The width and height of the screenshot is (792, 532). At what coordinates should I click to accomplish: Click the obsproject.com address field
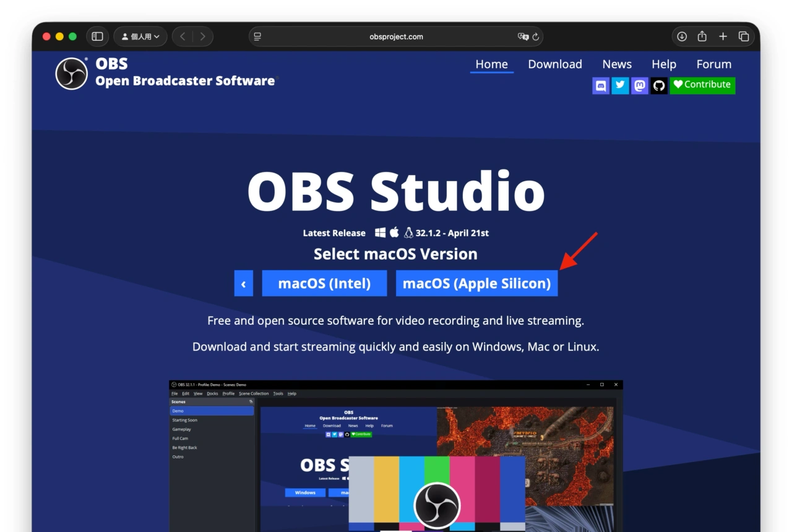(x=396, y=36)
